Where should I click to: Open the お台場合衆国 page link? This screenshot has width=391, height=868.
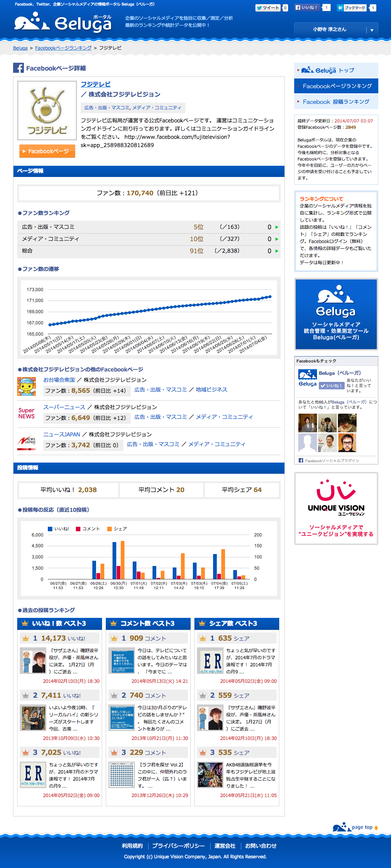tap(59, 380)
